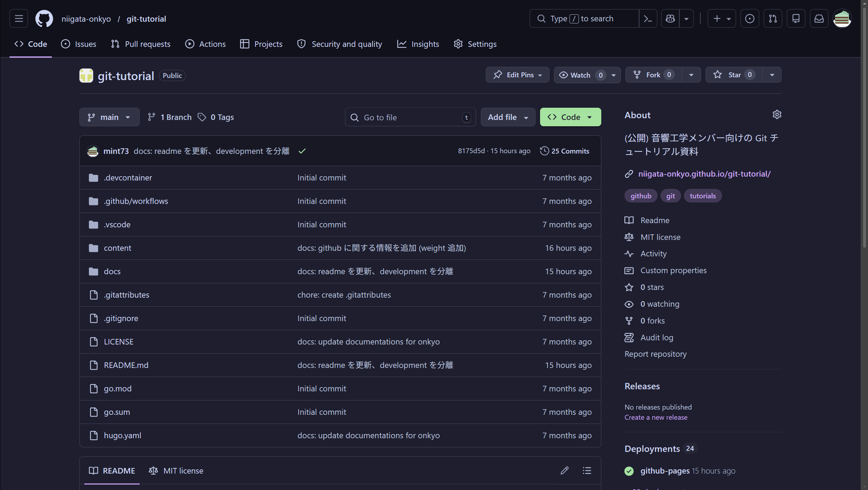Viewport: 868px width, 490px height.
Task: Expand the Edit Pins dropdown
Action: [x=517, y=75]
